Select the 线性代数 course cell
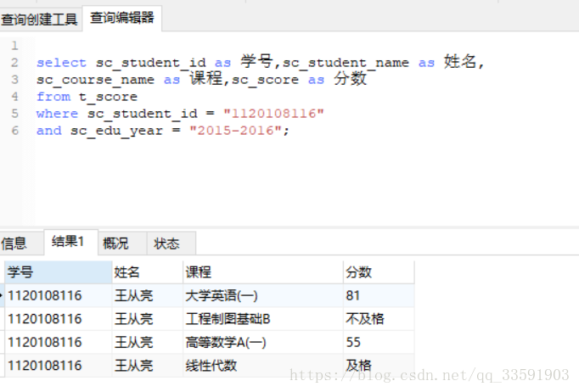 coord(263,366)
